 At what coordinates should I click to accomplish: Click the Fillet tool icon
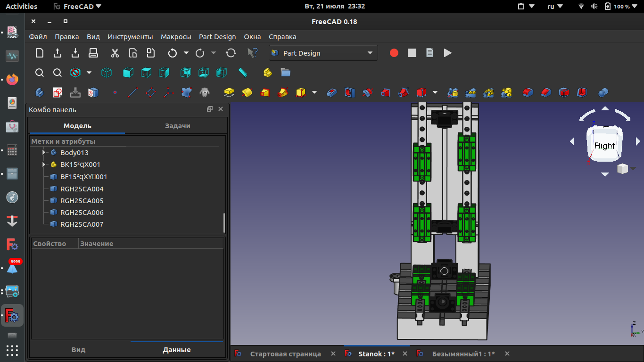click(528, 92)
